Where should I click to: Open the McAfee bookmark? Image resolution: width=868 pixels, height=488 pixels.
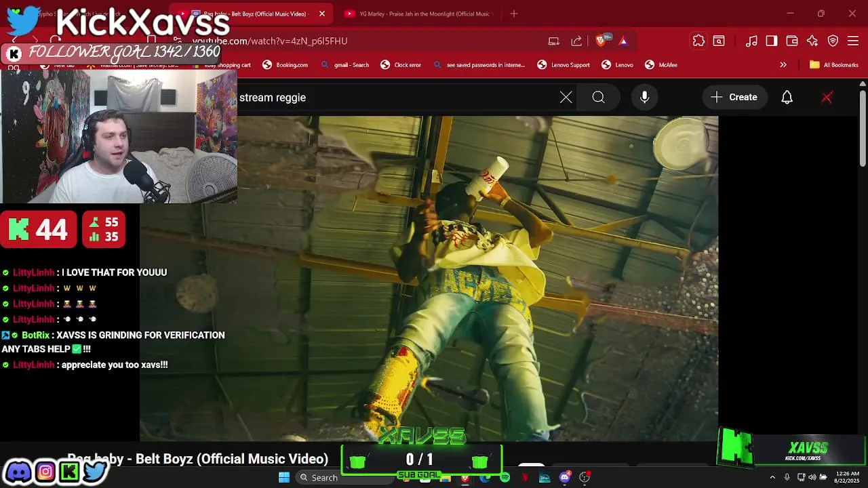coord(661,65)
